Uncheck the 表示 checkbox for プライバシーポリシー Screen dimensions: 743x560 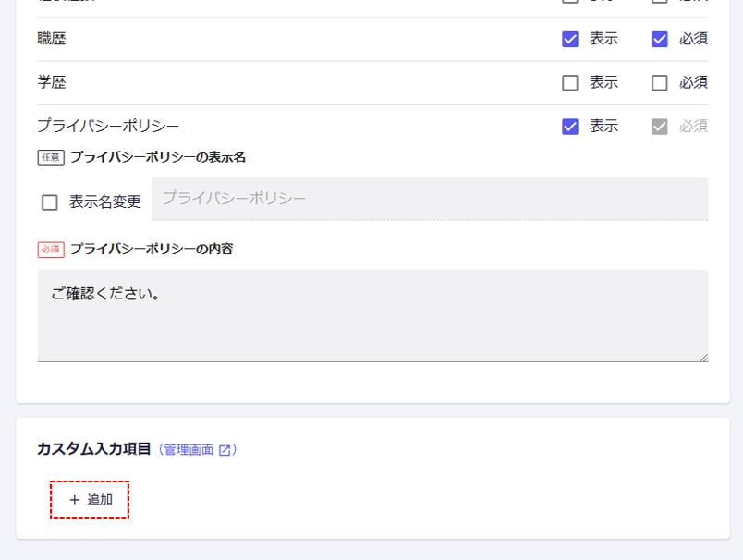point(570,127)
